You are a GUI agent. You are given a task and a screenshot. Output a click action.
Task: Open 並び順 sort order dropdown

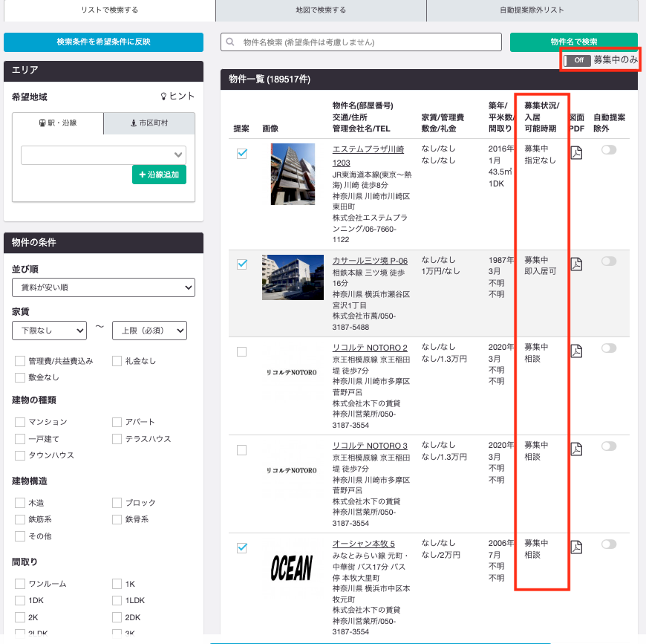tap(103, 287)
